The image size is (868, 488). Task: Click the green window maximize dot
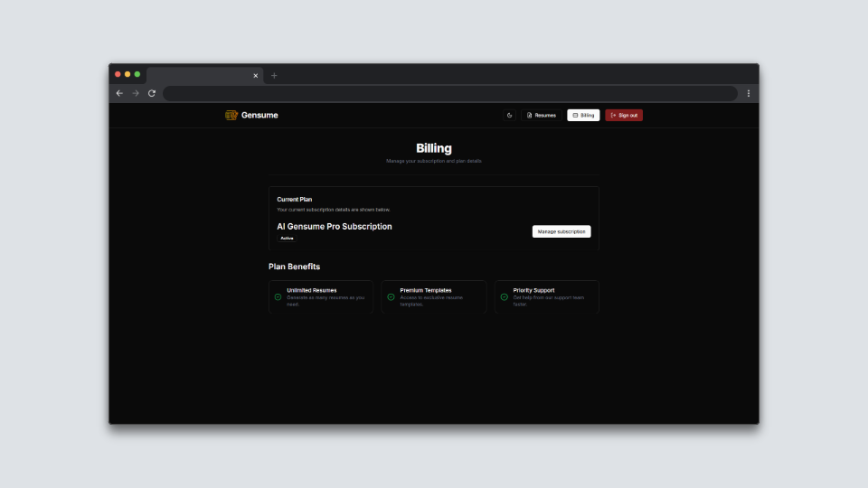click(x=137, y=74)
